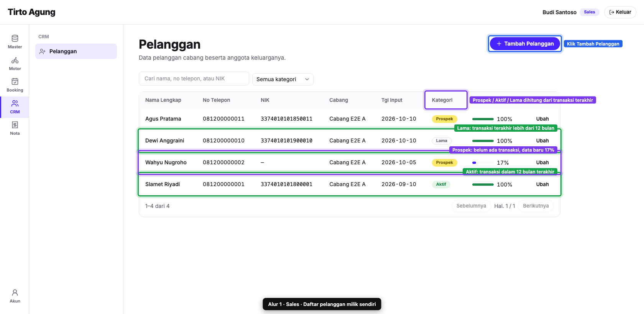Click NIK 3374010101850011

tap(287, 119)
